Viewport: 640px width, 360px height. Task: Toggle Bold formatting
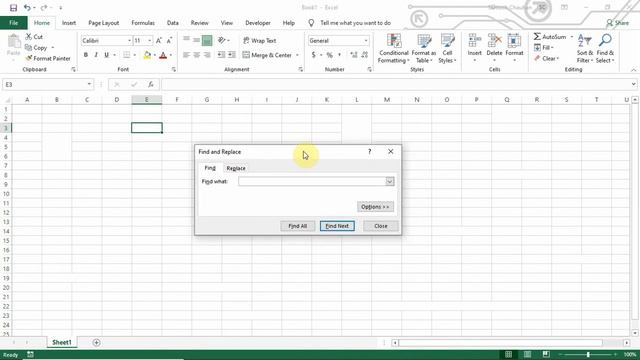click(x=86, y=55)
